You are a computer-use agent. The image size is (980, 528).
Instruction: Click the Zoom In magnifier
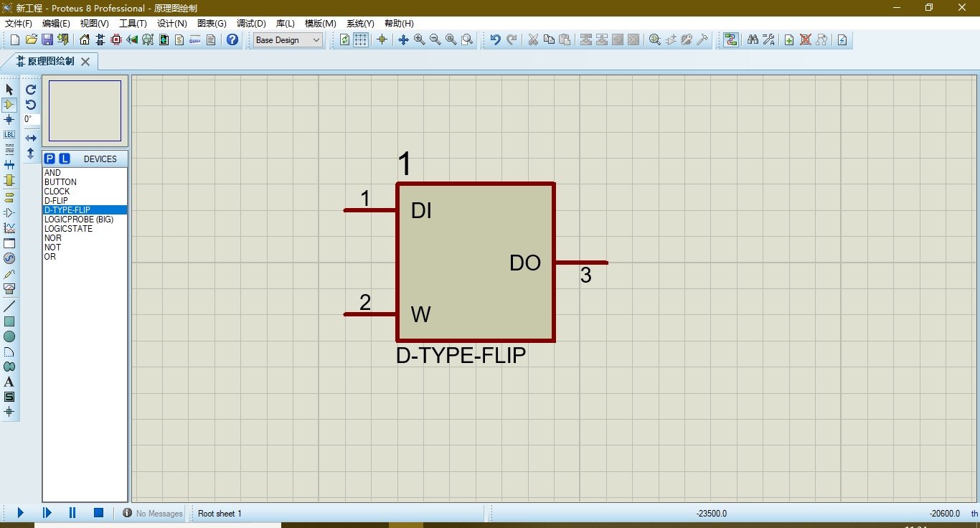point(419,40)
